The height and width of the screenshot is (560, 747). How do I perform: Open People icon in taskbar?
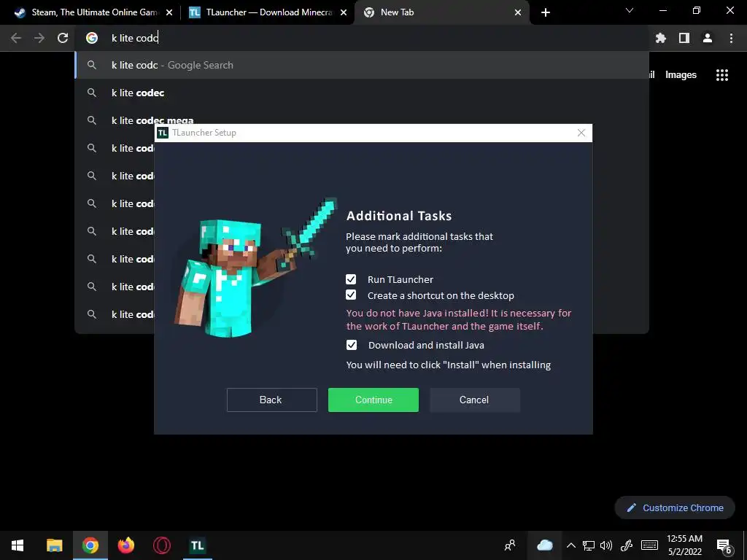[510, 545]
